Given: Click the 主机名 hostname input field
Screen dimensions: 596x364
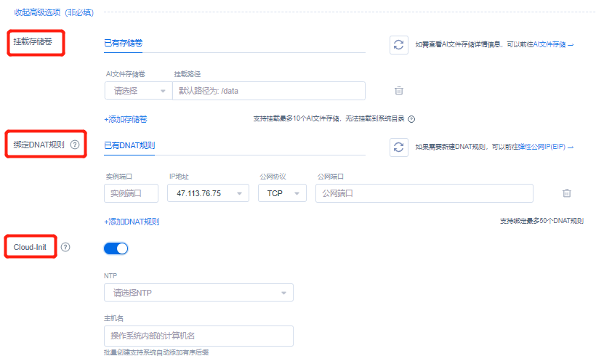Looking at the screenshot, I should 198,336.
